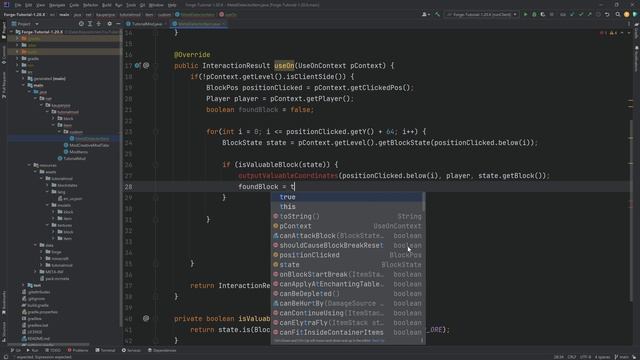Screen dimensions: 640x360
Task: Collapse the models folder in tree
Action: pos(47,205)
